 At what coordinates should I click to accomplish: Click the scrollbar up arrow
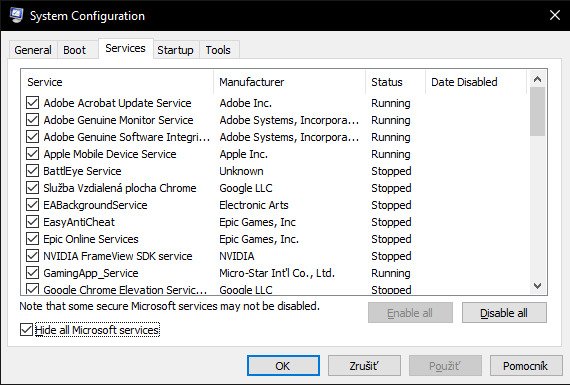click(537, 79)
